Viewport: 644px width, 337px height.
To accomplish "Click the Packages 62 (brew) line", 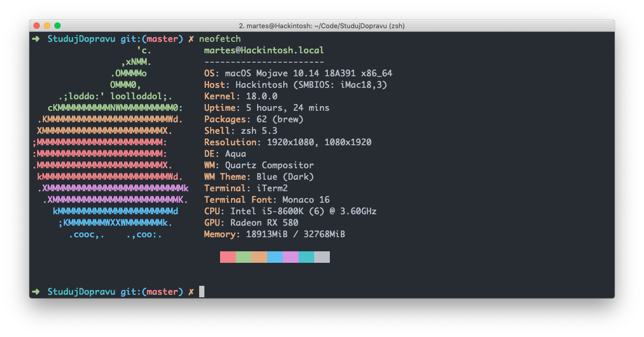I will point(254,120).
